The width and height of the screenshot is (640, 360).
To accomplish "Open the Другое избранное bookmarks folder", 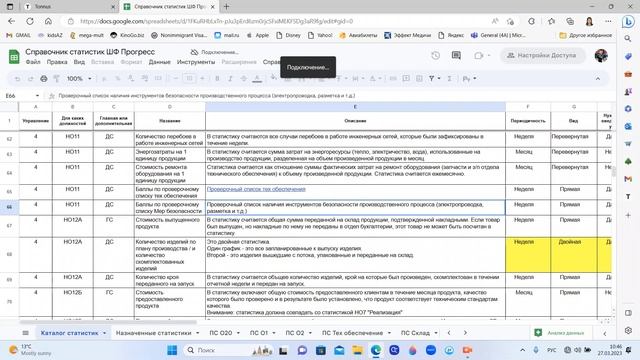I will pyautogui.click(x=586, y=36).
